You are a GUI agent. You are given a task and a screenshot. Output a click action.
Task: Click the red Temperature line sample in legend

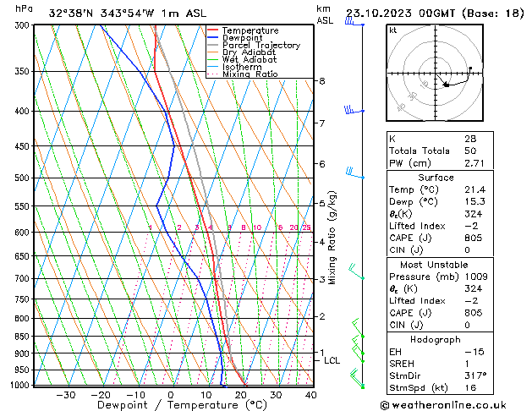click(x=212, y=30)
